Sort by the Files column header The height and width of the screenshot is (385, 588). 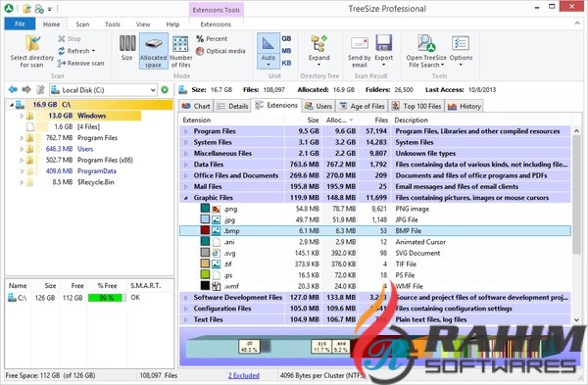point(374,120)
